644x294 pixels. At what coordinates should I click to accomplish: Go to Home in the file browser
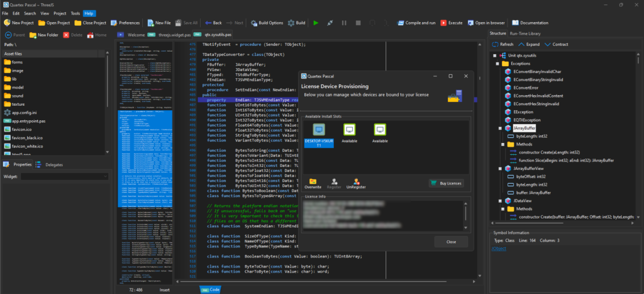96,35
